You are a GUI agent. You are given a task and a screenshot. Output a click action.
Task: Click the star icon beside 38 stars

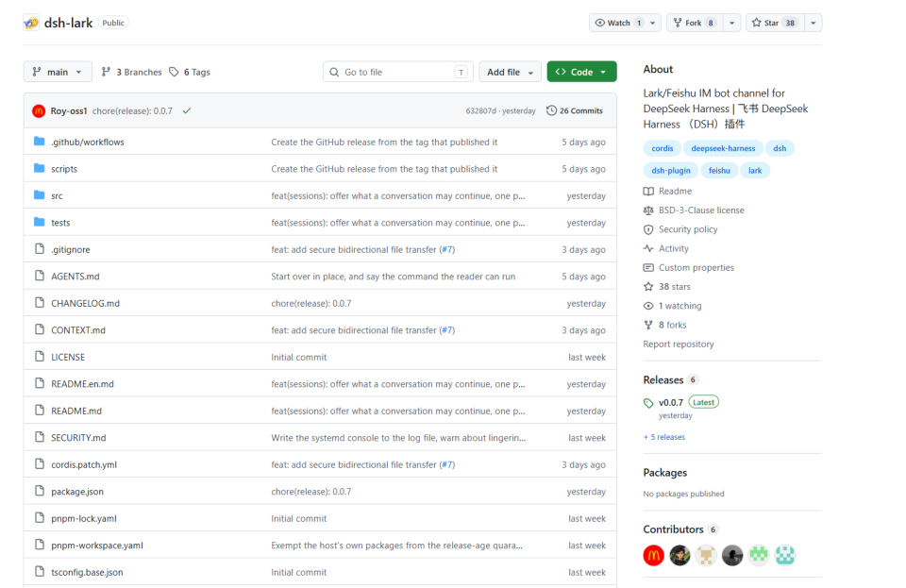point(648,287)
